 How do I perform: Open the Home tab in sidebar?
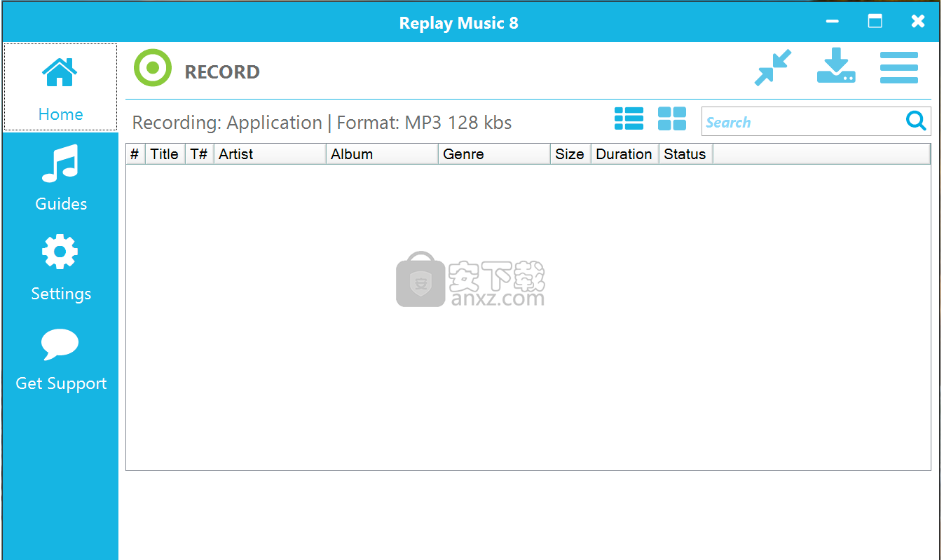click(x=60, y=87)
